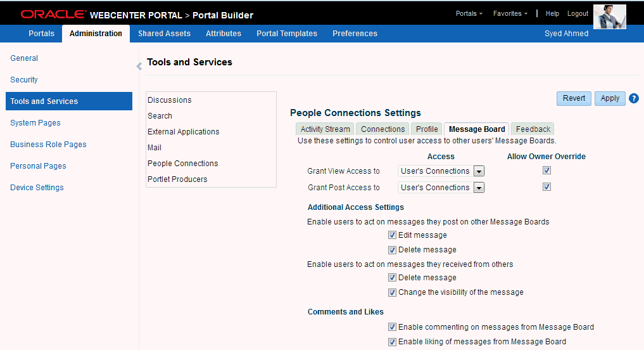Screen dimensions: 644x350
Task: Uncheck Edit message for posted messages
Action: (392, 235)
